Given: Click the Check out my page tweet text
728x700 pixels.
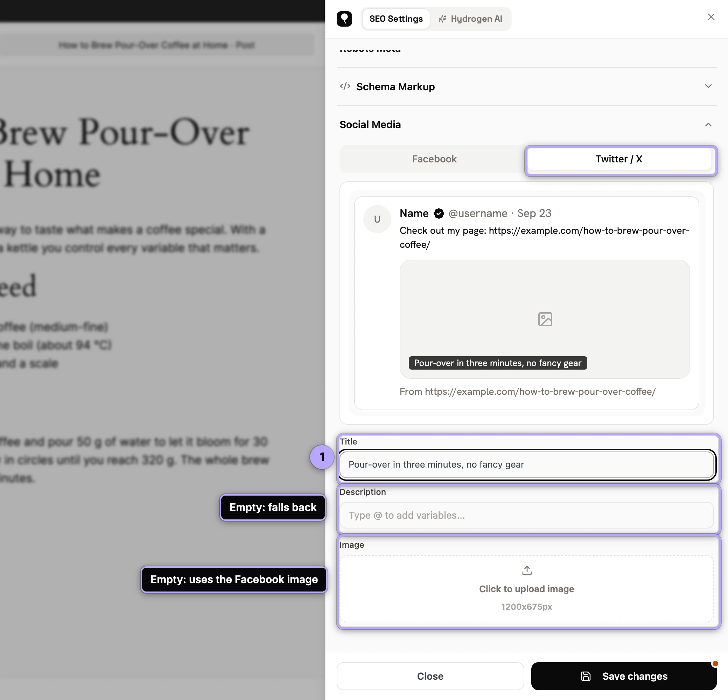Looking at the screenshot, I should pos(544,237).
